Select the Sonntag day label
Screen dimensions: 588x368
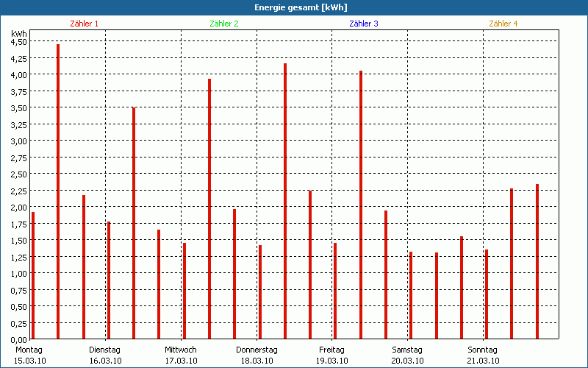(482, 350)
